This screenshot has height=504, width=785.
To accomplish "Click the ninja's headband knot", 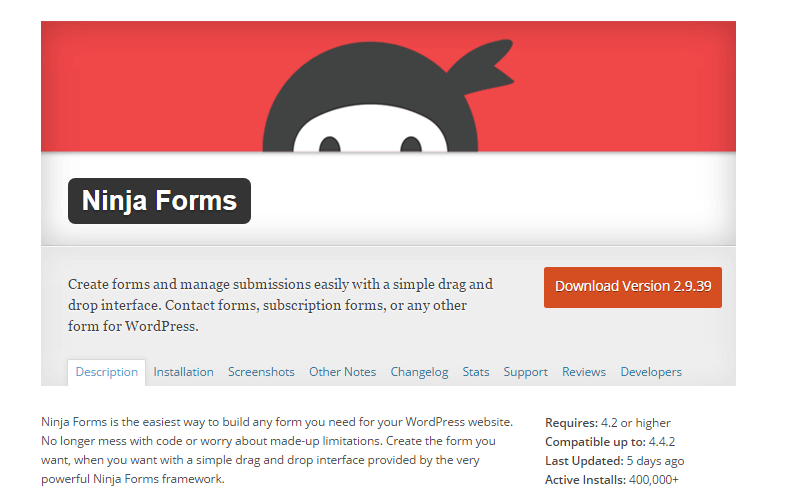I will click(x=486, y=68).
